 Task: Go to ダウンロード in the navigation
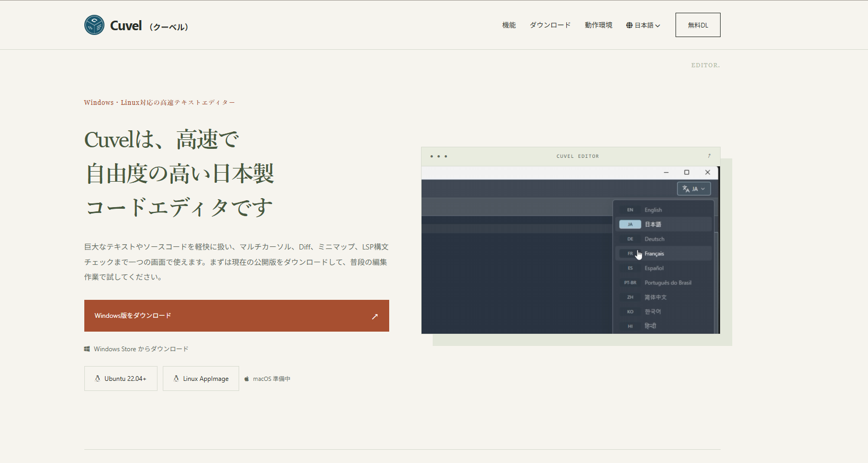[x=550, y=25]
